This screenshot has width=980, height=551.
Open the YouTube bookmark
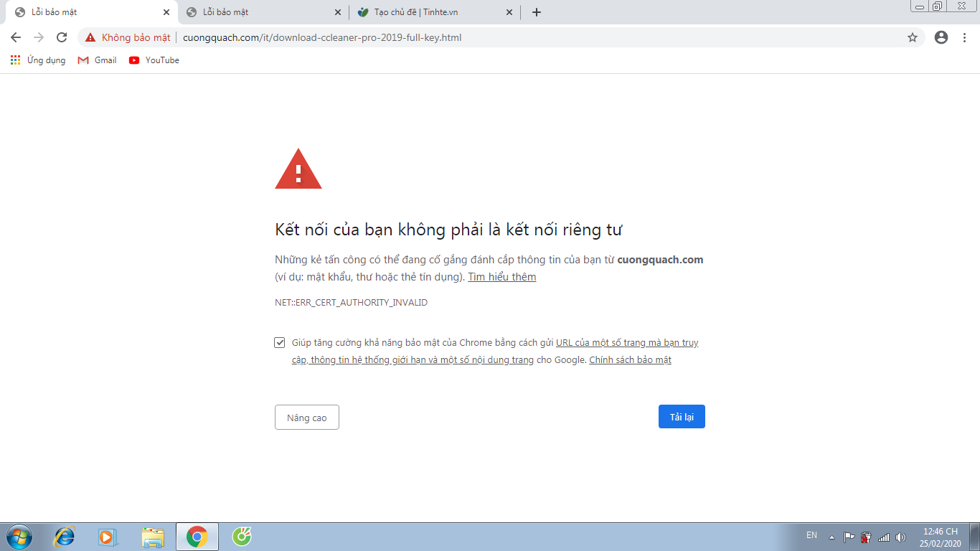pos(154,60)
